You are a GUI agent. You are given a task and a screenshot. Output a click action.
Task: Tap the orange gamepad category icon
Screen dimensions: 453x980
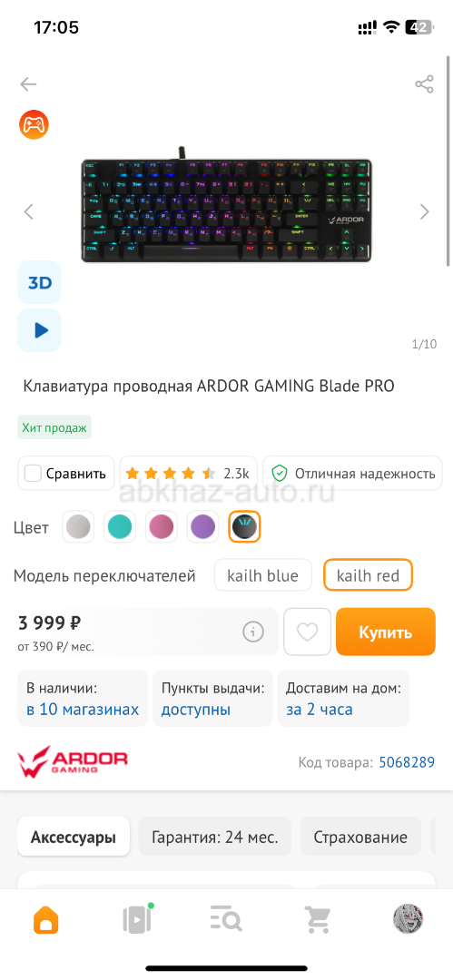34,124
